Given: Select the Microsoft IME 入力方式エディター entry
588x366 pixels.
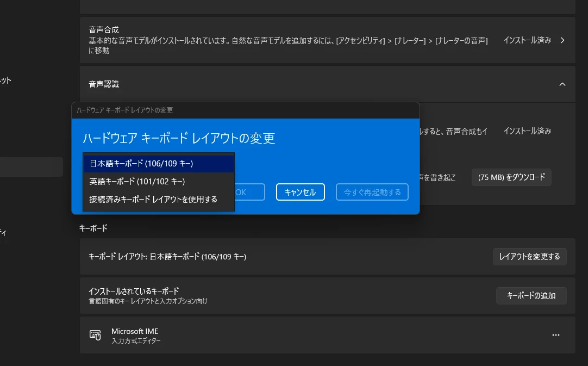Looking at the screenshot, I should pos(136,336).
